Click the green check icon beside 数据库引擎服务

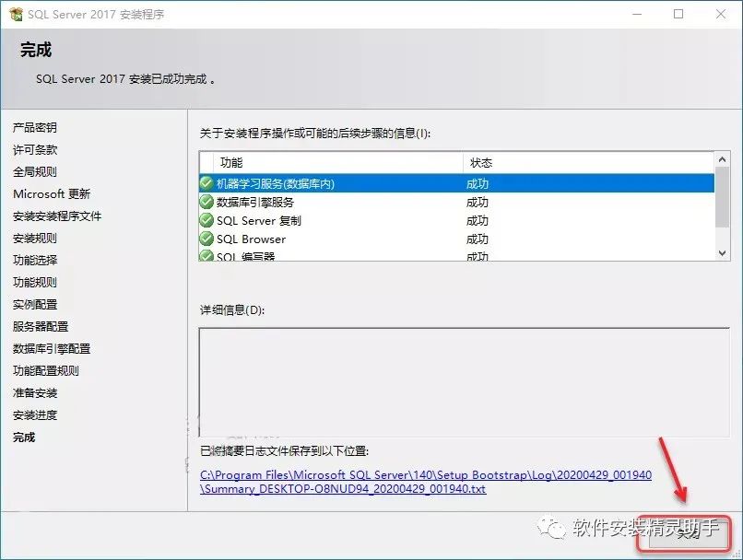coord(206,202)
